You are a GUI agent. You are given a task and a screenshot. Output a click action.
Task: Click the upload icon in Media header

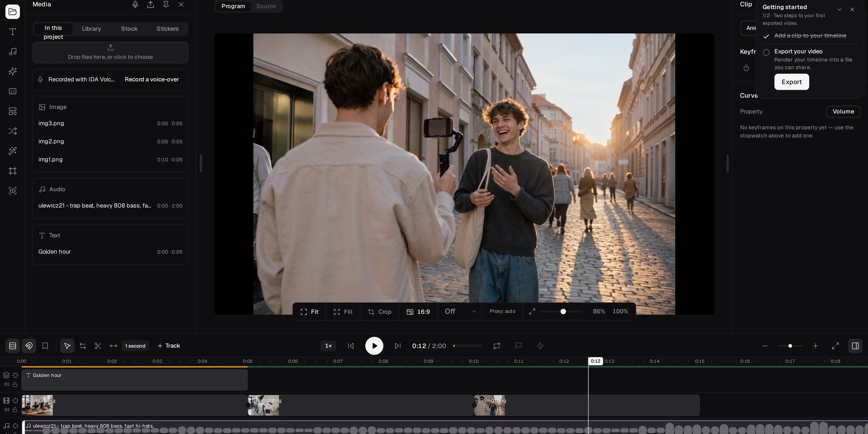click(x=150, y=4)
